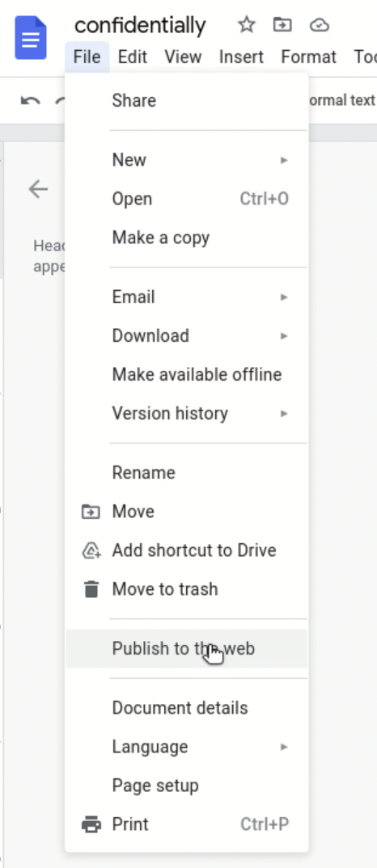Open Page setup

coord(186,786)
